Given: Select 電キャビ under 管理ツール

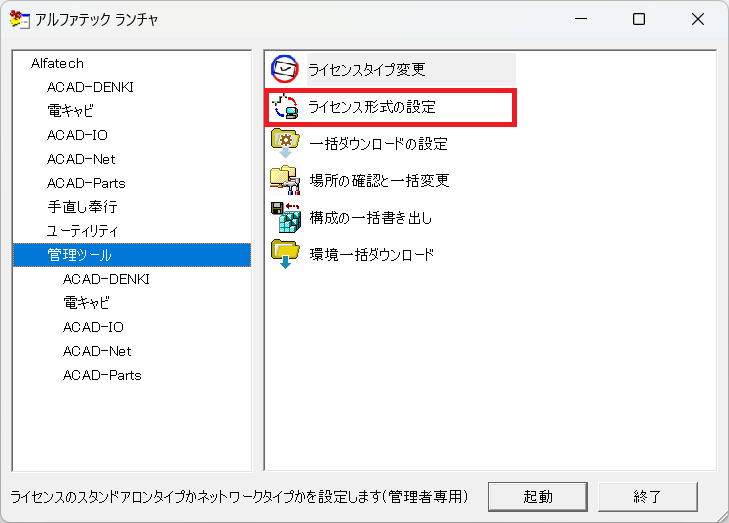Looking at the screenshot, I should 86,303.
